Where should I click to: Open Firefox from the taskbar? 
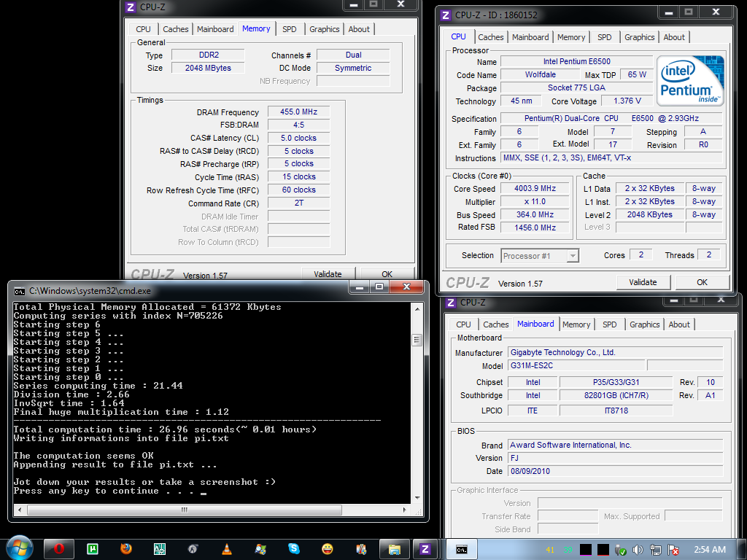pos(126,549)
